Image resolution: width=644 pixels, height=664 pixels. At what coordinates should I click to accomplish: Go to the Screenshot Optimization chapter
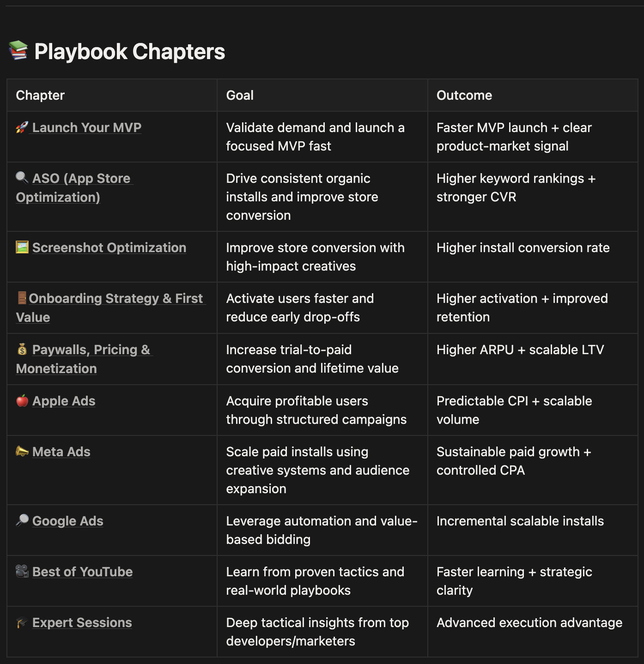click(109, 247)
